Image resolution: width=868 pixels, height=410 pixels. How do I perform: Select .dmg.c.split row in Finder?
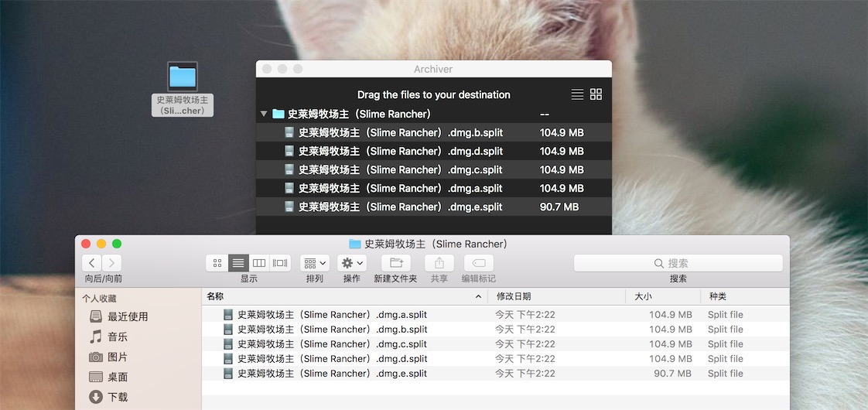[495, 344]
